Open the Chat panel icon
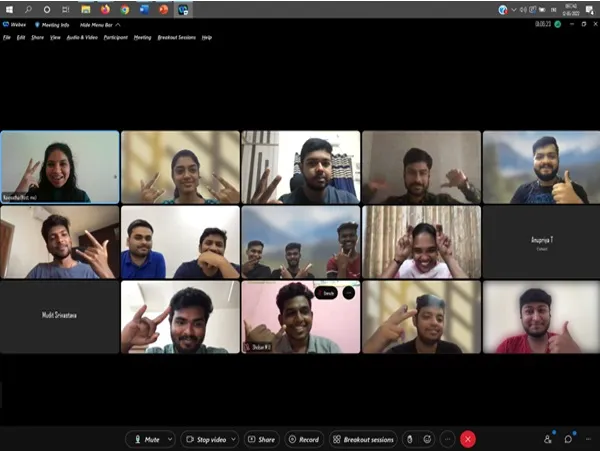The height and width of the screenshot is (451, 600). pyautogui.click(x=568, y=439)
